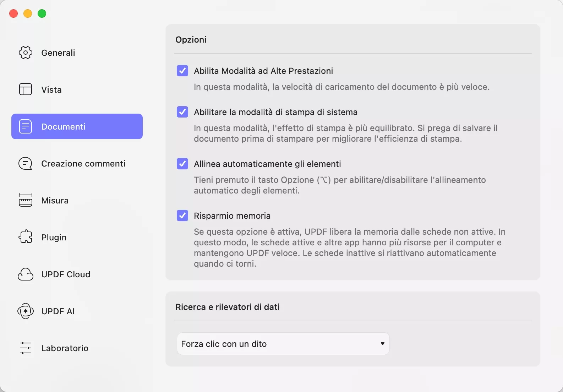The height and width of the screenshot is (392, 563).
Task: Click the UPDF AI sparkle icon
Action: pyautogui.click(x=25, y=311)
